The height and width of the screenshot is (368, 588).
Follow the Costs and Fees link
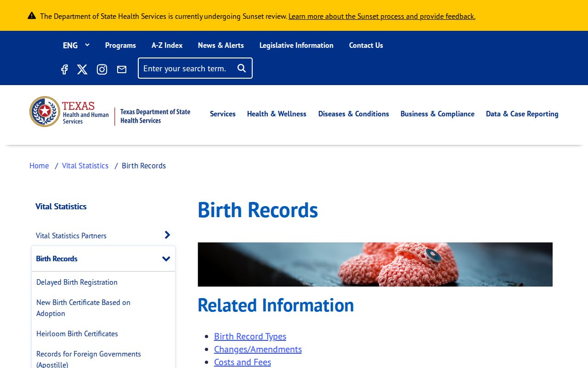[x=243, y=362]
